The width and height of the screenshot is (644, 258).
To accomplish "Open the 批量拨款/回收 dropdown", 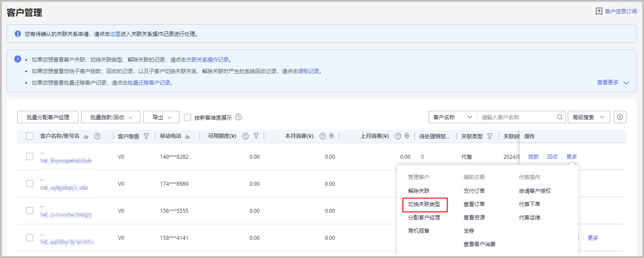I will (111, 117).
